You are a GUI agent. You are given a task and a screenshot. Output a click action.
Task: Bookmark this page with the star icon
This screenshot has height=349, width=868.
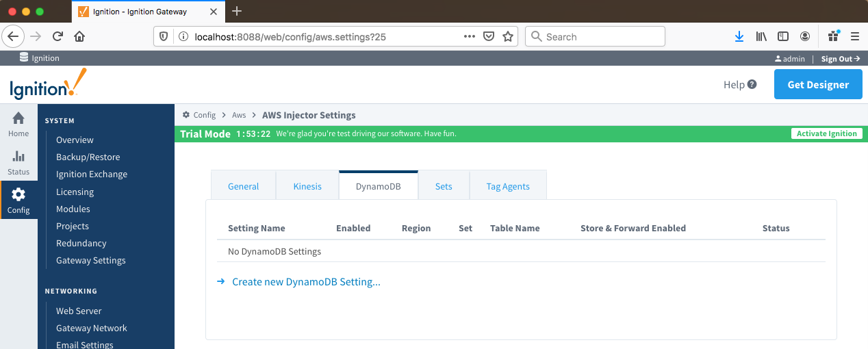coord(508,37)
